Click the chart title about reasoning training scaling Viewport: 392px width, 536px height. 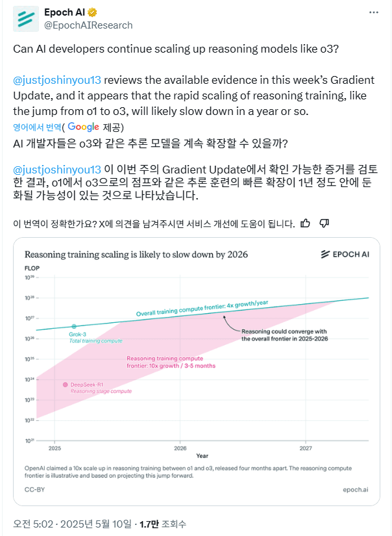tap(136, 254)
